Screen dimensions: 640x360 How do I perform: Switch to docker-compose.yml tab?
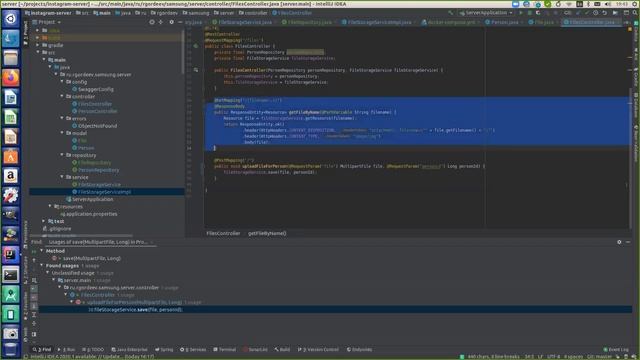click(449, 22)
